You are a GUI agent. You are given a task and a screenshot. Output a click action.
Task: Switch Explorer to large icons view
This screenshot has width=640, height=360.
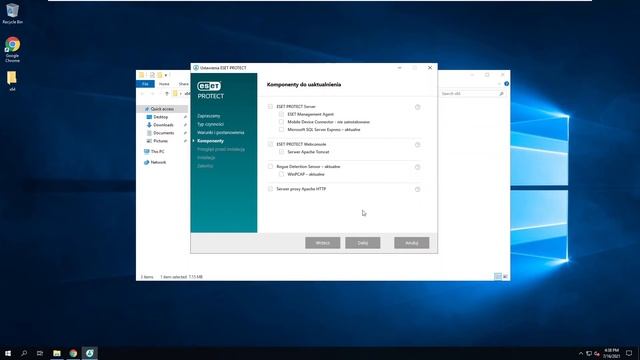click(x=505, y=277)
